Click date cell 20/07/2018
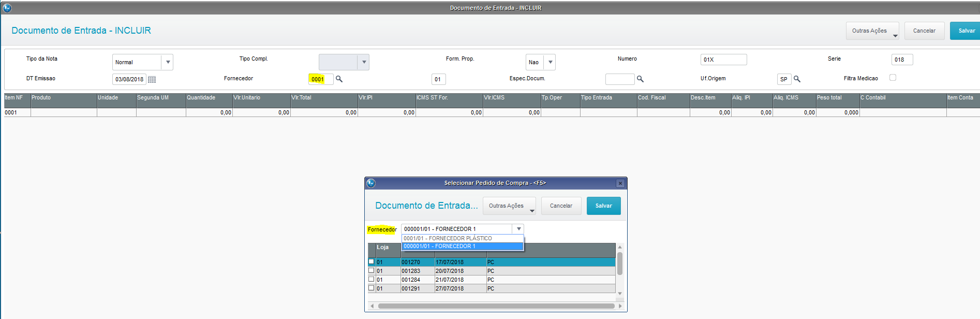 (461, 271)
